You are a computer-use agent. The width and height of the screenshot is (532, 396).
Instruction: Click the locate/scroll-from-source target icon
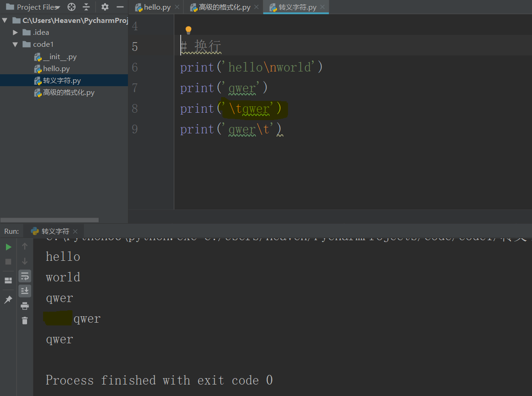[x=71, y=7]
